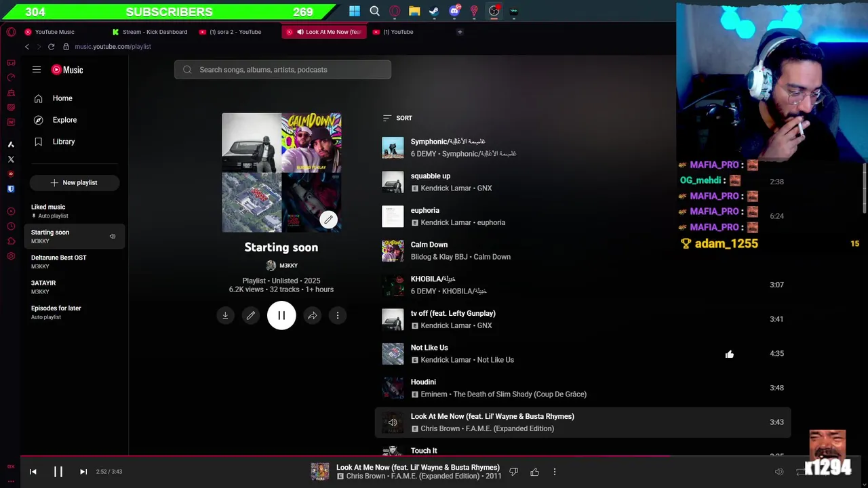Click the speaker icon on Look At Me Now row
868x488 pixels.
[x=393, y=422]
